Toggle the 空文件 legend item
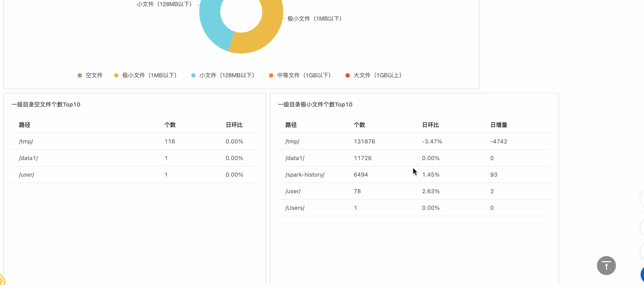Image resolution: width=644 pixels, height=285 pixels. coord(90,75)
